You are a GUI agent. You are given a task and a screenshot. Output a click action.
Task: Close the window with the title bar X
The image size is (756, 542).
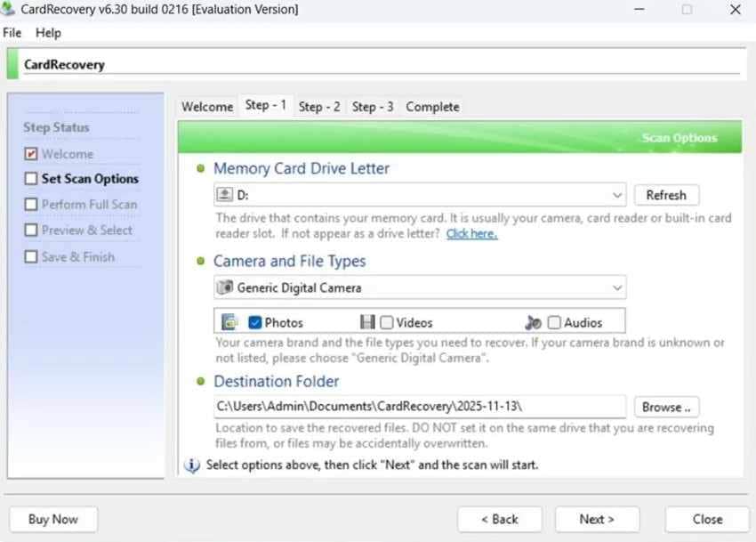pos(736,9)
